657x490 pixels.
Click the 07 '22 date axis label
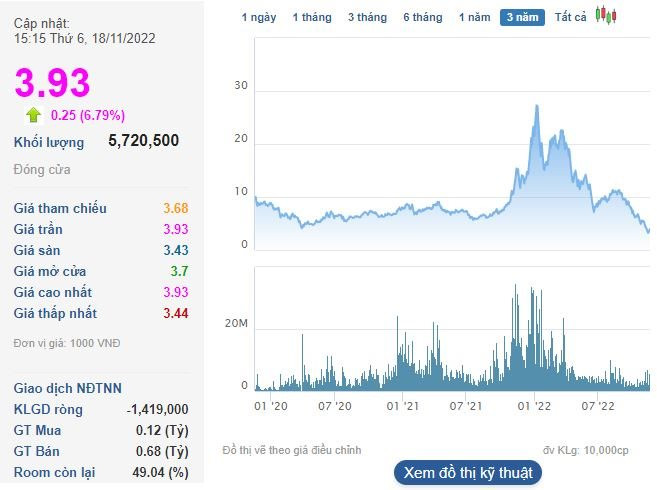tap(597, 406)
